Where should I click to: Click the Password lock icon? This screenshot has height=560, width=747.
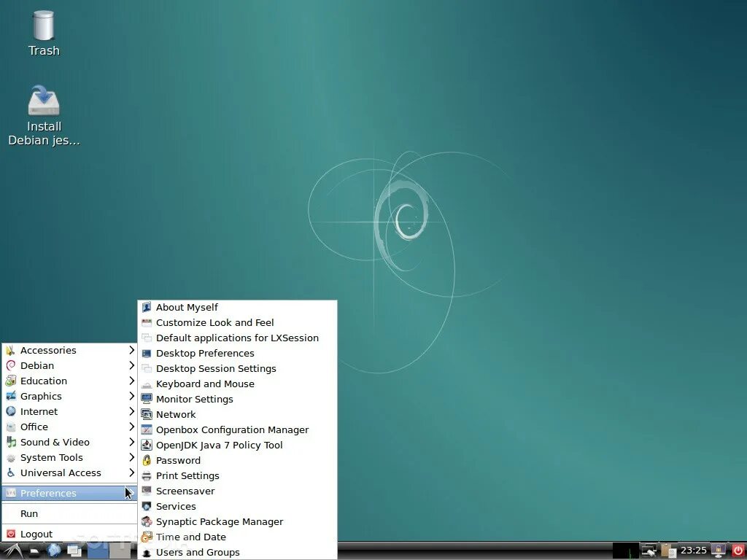147,460
